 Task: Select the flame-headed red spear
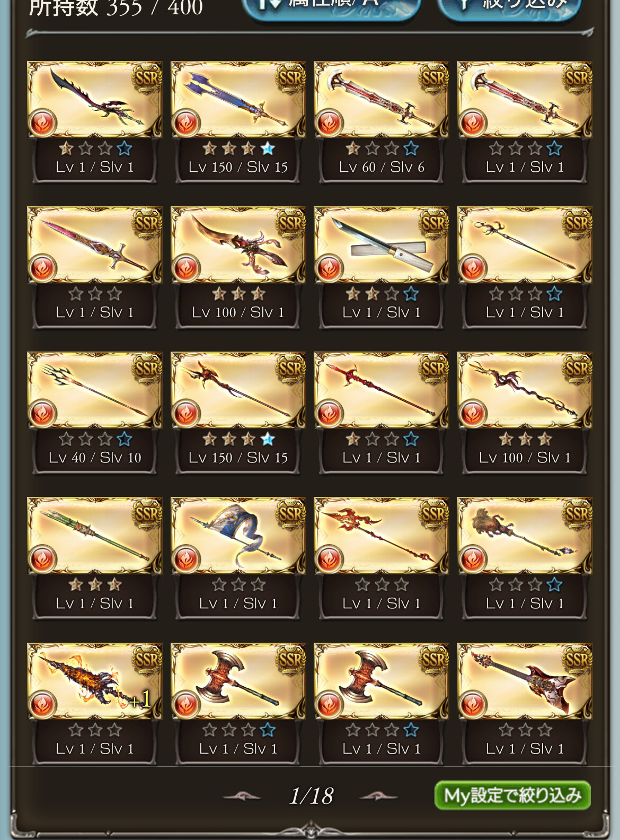click(x=382, y=558)
